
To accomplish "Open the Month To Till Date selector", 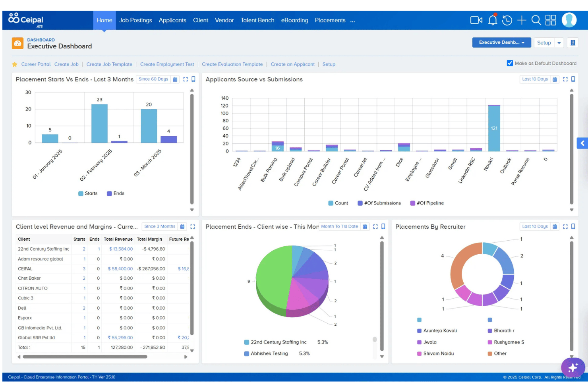I will [340, 226].
